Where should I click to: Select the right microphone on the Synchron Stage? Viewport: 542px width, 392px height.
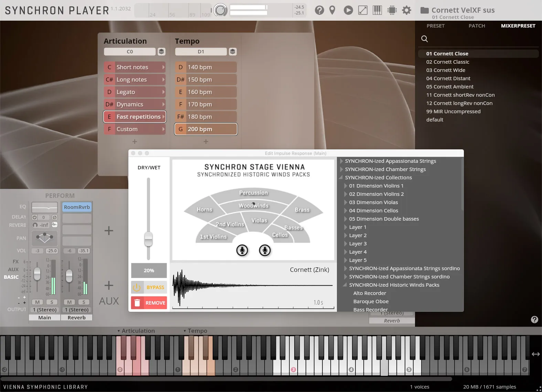(x=265, y=250)
